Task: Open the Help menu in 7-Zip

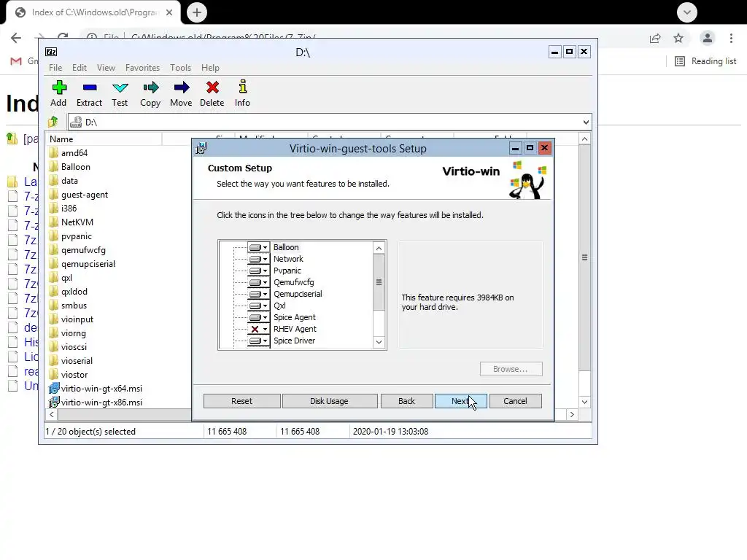Action: pyautogui.click(x=210, y=68)
